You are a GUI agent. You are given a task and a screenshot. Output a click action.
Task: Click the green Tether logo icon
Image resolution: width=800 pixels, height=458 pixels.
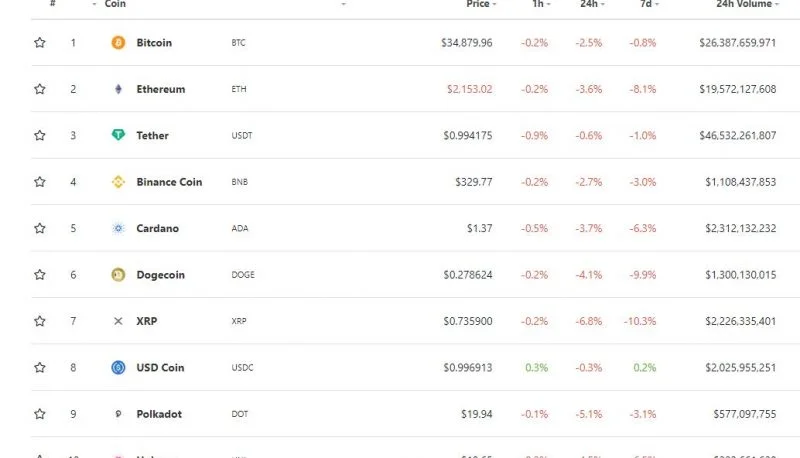click(x=118, y=135)
